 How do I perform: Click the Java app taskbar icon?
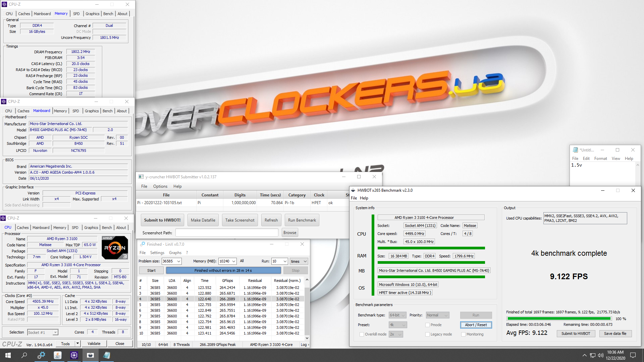point(58,355)
